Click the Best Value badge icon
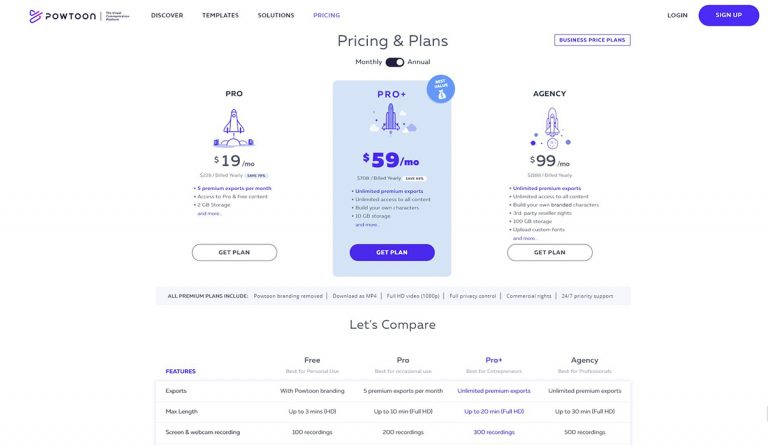This screenshot has width=768, height=446. [x=440, y=89]
